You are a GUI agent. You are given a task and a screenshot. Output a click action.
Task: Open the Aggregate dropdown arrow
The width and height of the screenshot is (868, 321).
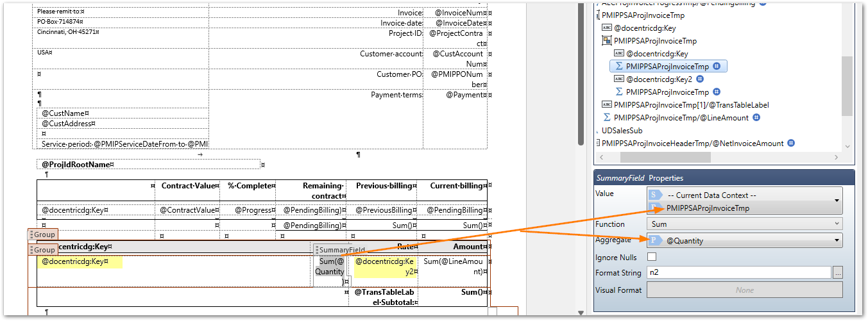(836, 240)
